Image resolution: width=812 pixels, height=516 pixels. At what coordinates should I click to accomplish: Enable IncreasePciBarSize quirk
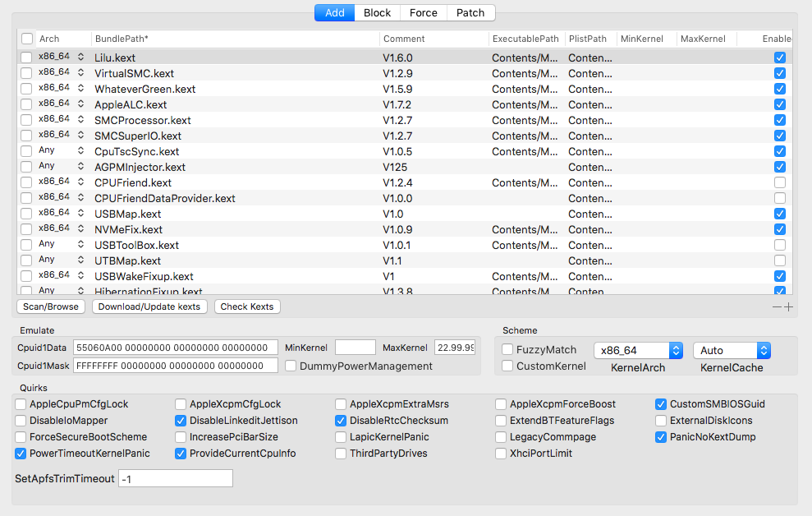pyautogui.click(x=180, y=437)
